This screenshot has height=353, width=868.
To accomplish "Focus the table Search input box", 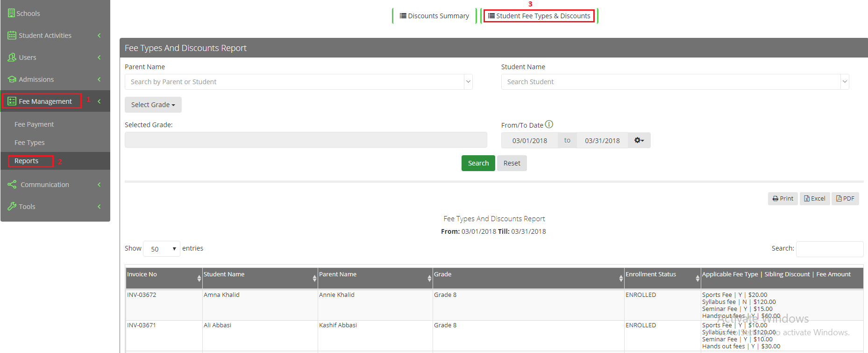I will point(830,249).
